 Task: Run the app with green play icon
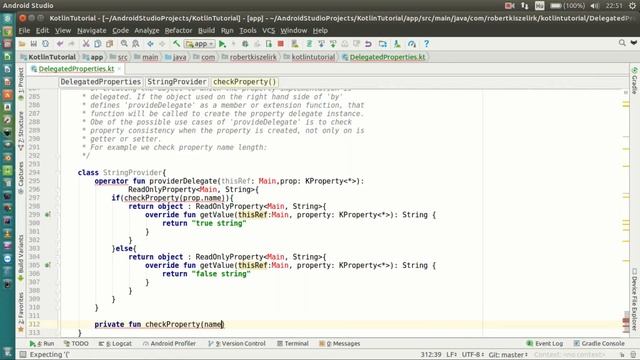tap(222, 44)
